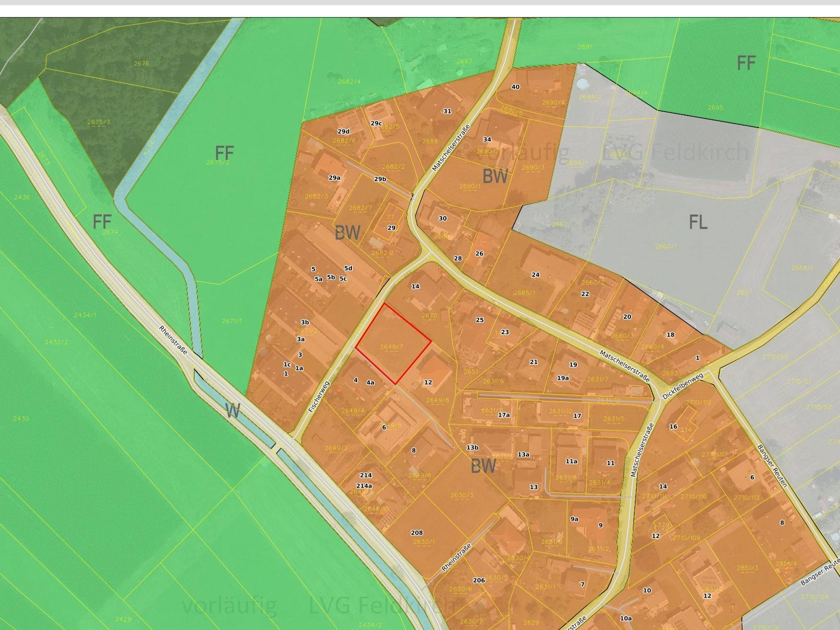
Task: Click house number 9a
Action: pyautogui.click(x=574, y=519)
